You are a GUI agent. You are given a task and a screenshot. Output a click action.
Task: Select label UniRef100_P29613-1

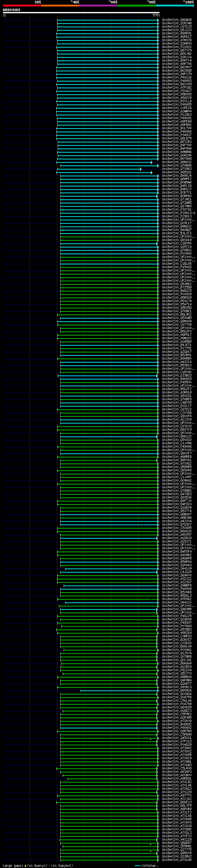coord(179,213)
